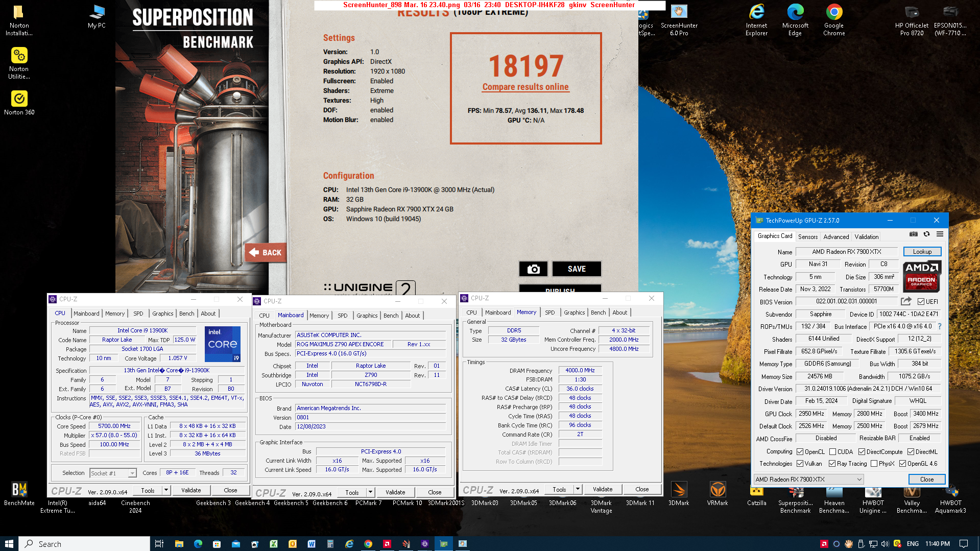Click the Windows Start button

click(x=9, y=544)
